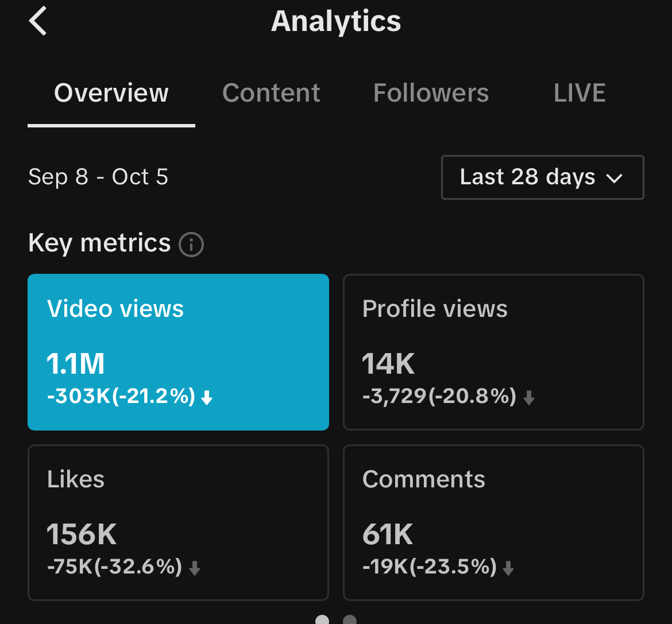Switch to the Content tab
This screenshot has width=672, height=624.
(x=271, y=93)
